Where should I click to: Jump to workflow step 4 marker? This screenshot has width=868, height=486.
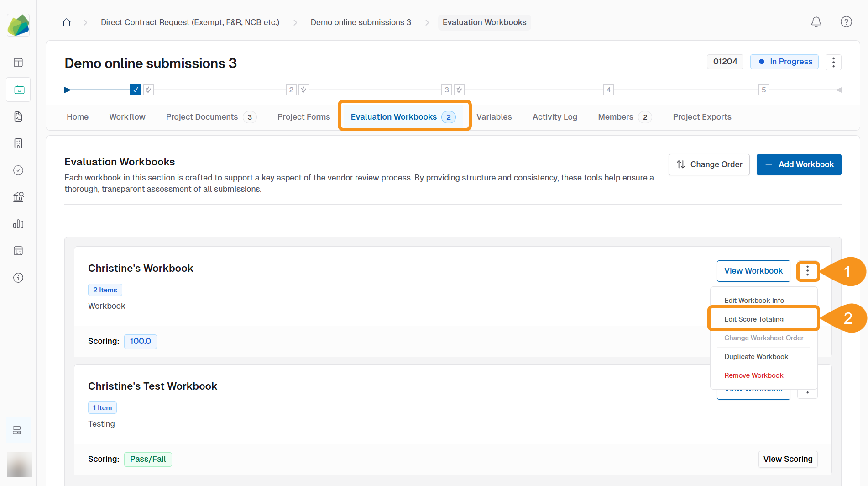point(608,90)
